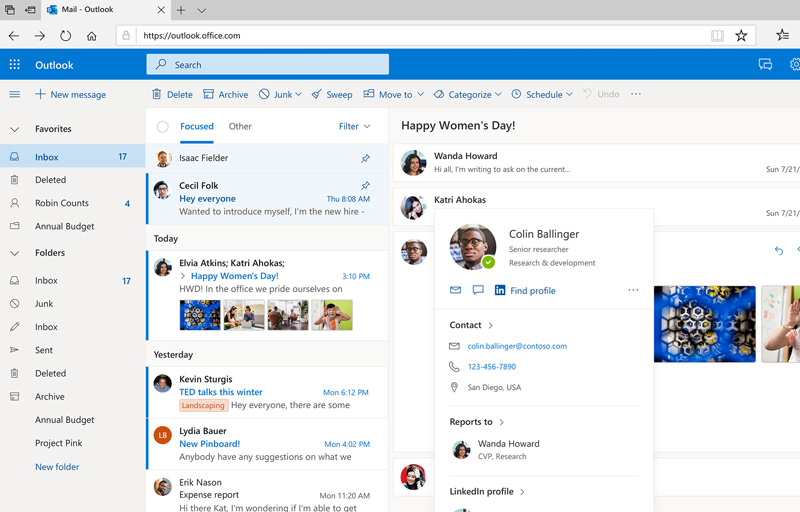The height and width of the screenshot is (512, 800).
Task: Open large blue hexagon image in reading pane
Action: [x=705, y=324]
